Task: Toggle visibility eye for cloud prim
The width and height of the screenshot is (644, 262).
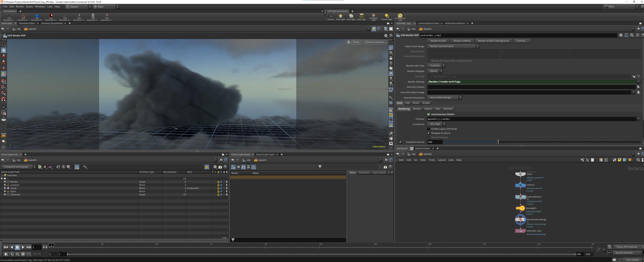Action: point(221,188)
